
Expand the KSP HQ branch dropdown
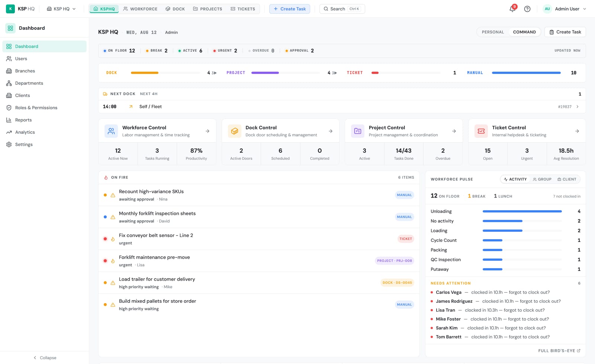61,9
